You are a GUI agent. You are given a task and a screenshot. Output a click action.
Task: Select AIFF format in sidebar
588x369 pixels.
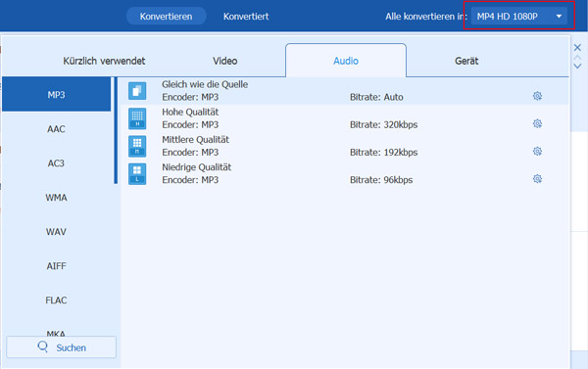[56, 266]
